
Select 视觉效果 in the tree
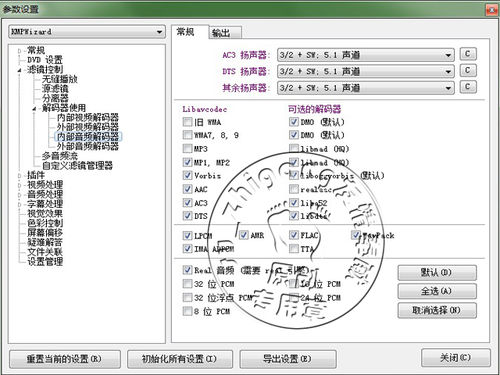coord(45,214)
